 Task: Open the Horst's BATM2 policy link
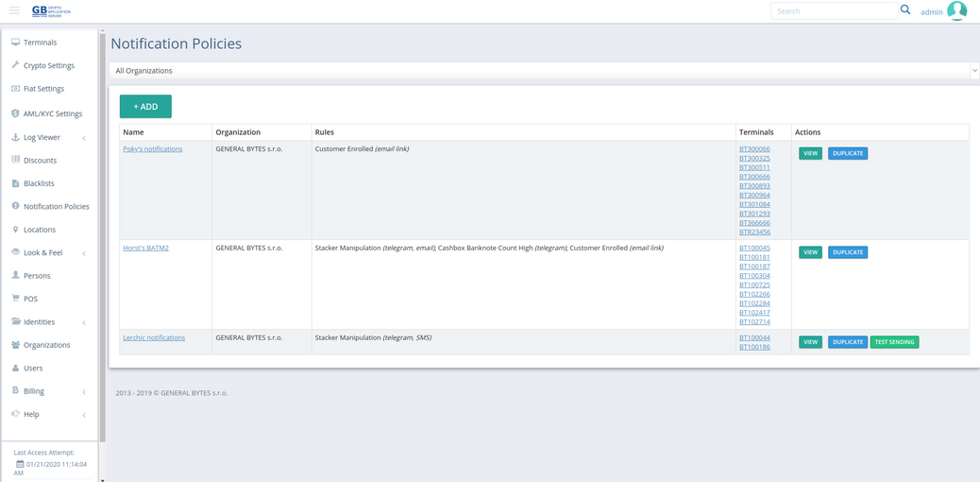coord(145,248)
